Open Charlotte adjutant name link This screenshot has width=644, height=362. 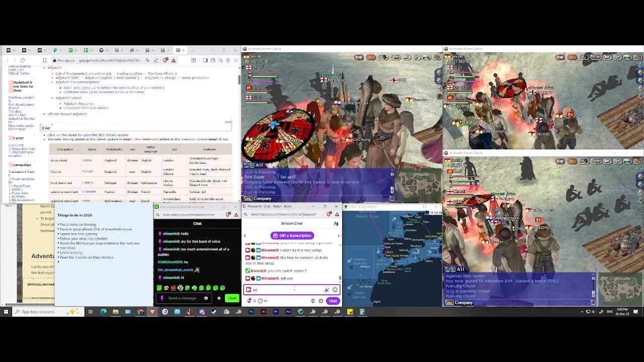click(89, 192)
